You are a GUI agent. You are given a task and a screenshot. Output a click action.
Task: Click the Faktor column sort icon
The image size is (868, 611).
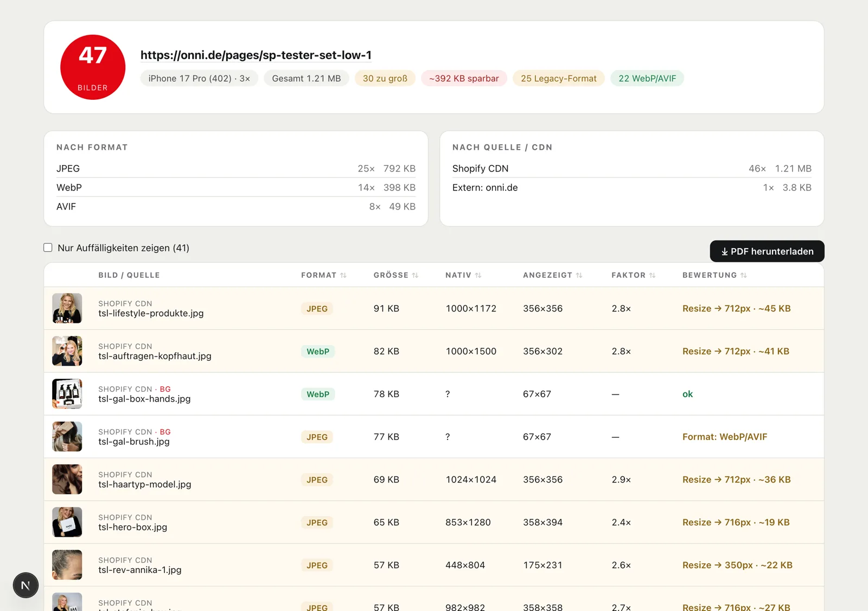click(x=652, y=275)
